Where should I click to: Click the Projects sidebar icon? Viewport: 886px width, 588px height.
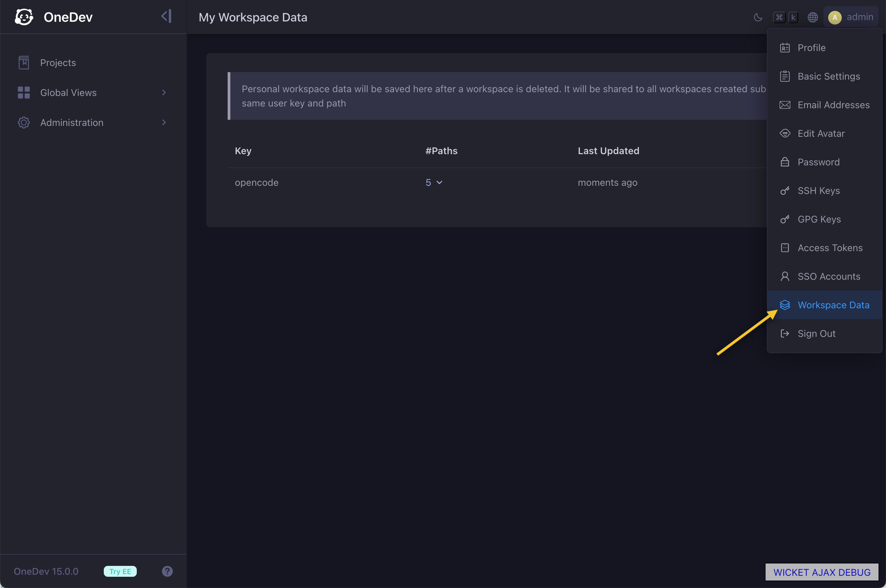(24, 63)
